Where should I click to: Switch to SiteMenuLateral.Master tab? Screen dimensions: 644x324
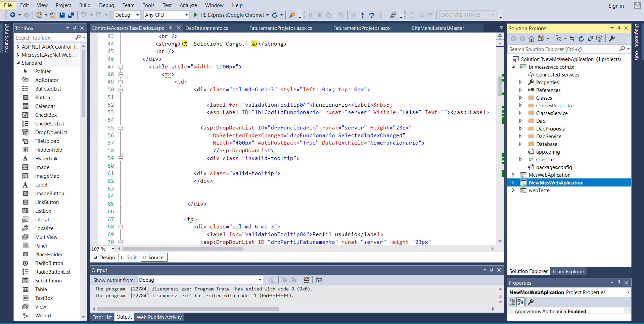pos(438,28)
